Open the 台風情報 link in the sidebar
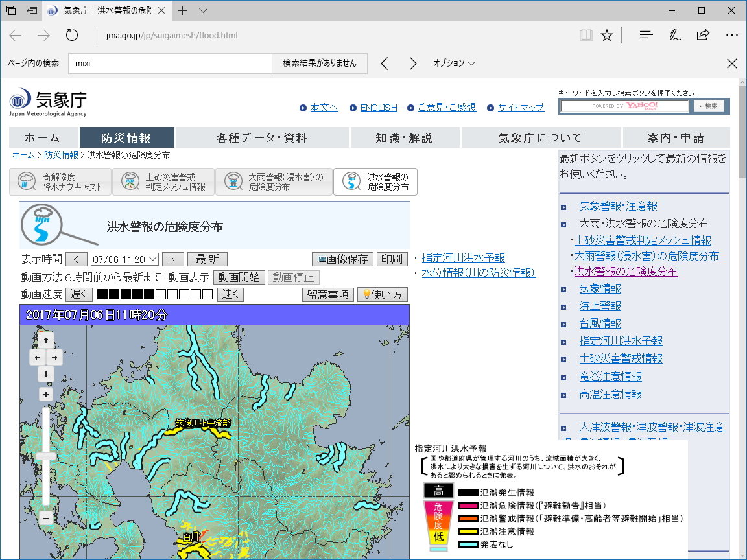 point(600,323)
